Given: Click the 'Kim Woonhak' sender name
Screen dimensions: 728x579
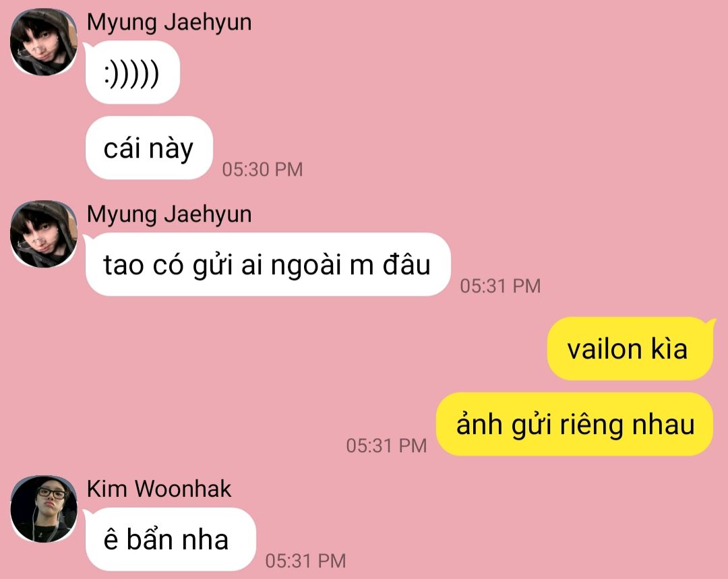Looking at the screenshot, I should [159, 489].
